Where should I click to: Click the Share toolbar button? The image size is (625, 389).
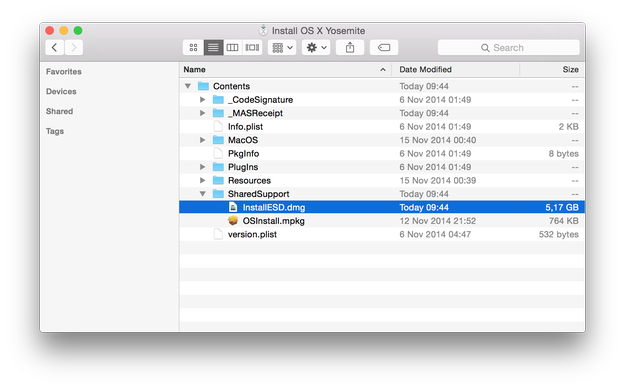[x=350, y=48]
